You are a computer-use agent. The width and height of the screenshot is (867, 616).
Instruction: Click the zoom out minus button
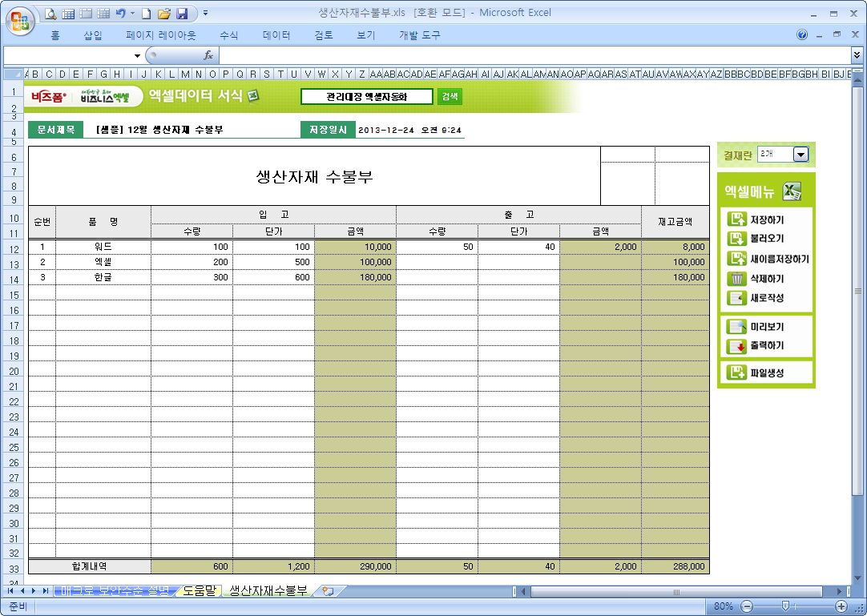tap(747, 606)
